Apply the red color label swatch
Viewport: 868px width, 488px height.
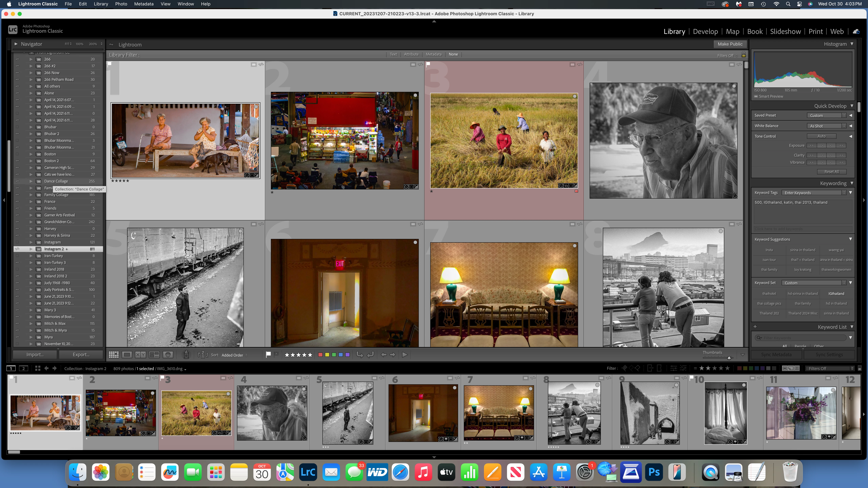pyautogui.click(x=320, y=355)
